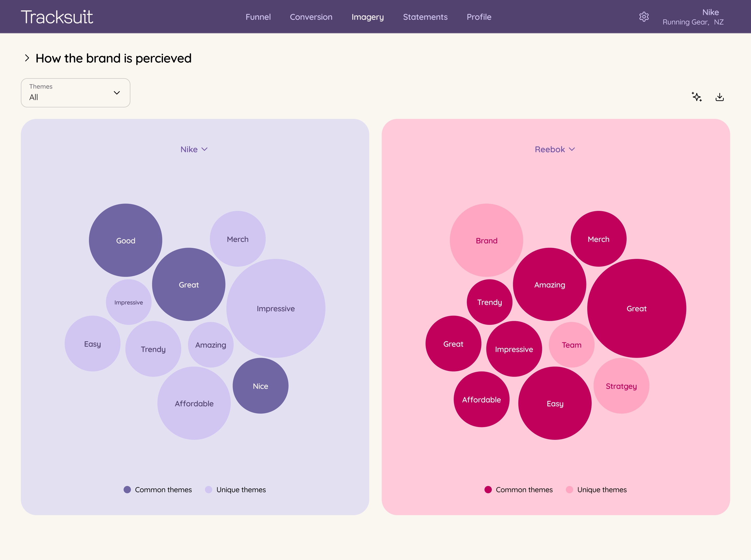
Task: Click Reebok Common themes legend color dot
Action: (x=488, y=490)
